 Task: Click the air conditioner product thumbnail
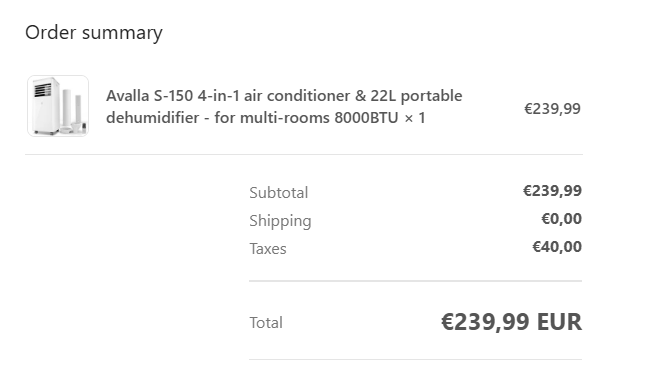click(x=58, y=106)
